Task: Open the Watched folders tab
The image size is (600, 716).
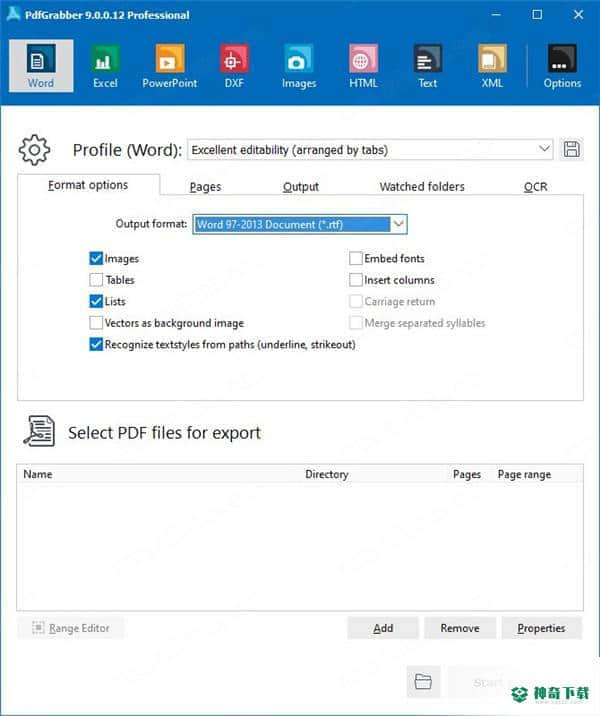Action: [422, 187]
